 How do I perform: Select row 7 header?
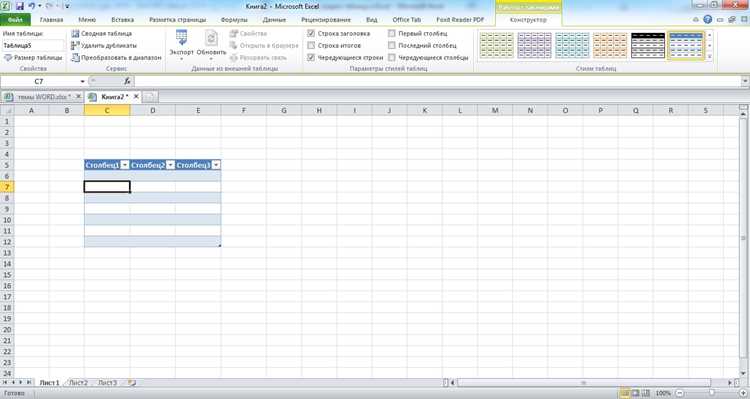pos(7,187)
